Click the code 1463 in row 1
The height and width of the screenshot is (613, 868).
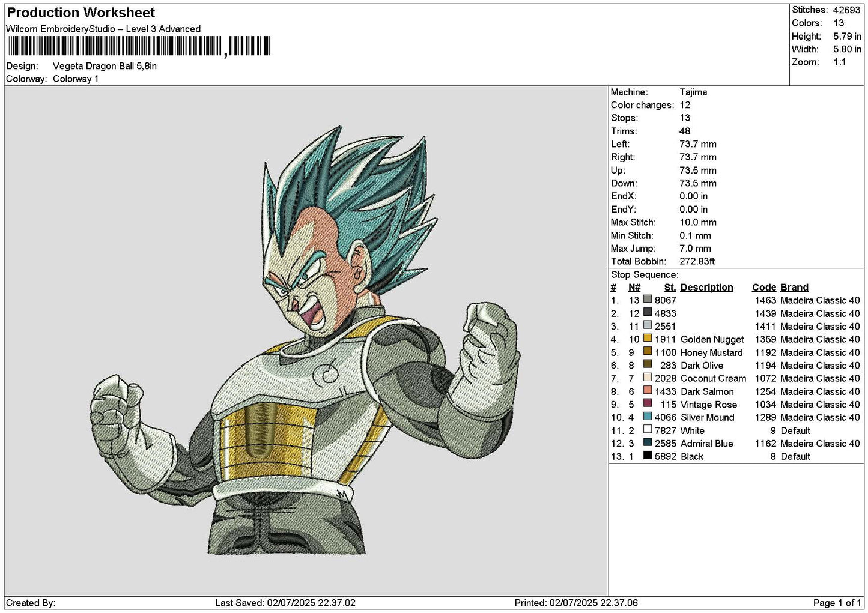pos(766,300)
